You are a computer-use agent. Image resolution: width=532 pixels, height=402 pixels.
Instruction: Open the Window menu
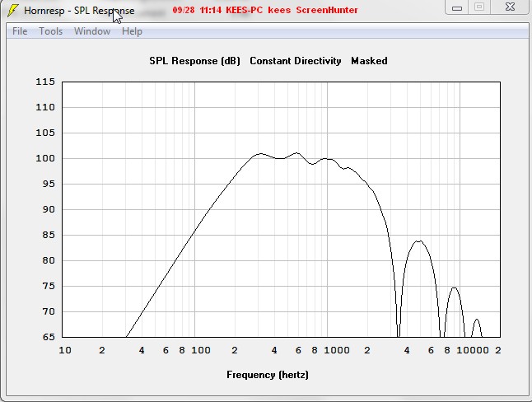pos(92,31)
